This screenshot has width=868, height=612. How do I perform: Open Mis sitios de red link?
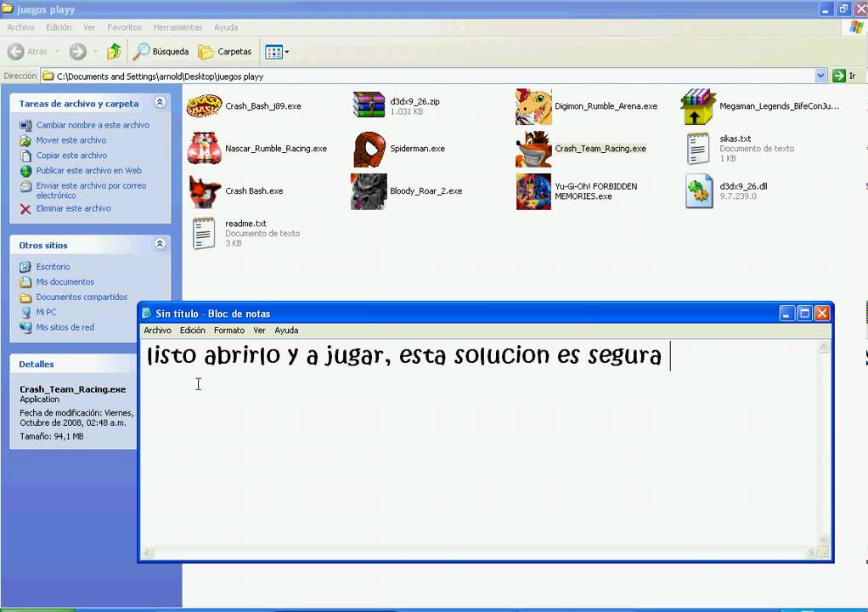tap(65, 327)
